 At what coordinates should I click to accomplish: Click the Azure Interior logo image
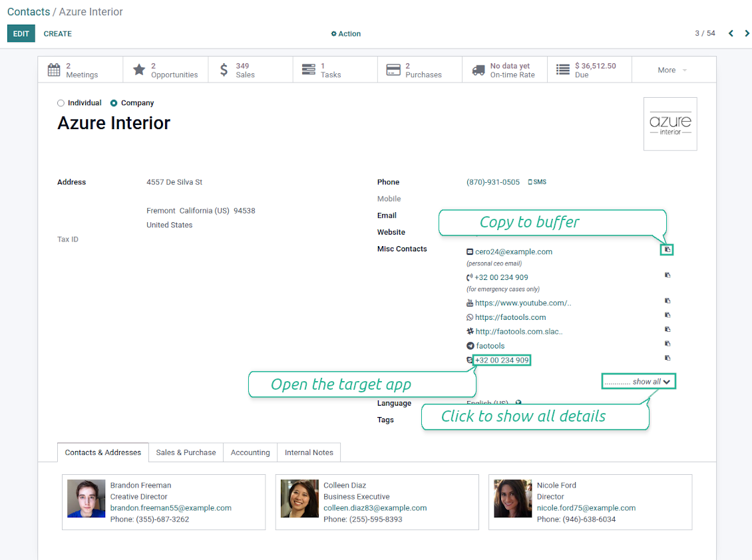click(670, 124)
